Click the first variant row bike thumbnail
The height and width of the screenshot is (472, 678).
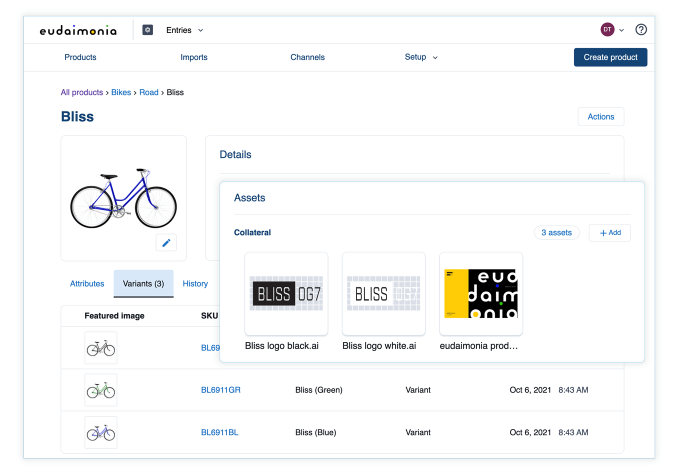tap(101, 348)
